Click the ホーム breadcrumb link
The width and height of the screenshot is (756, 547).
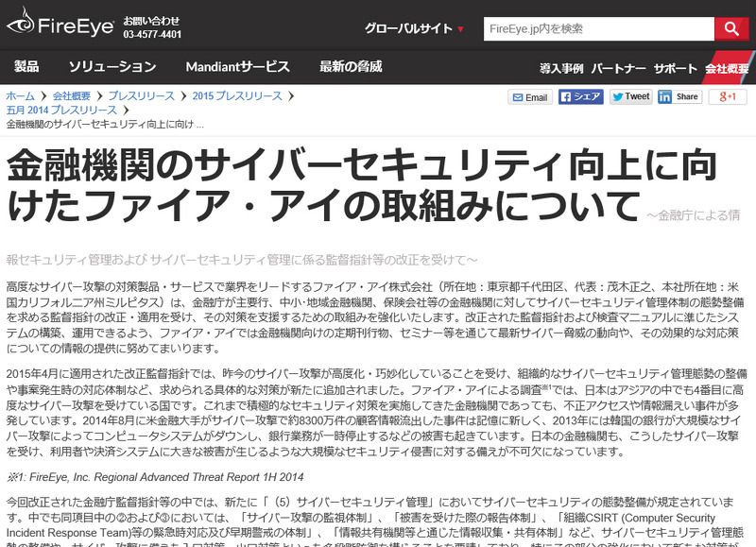coord(20,96)
